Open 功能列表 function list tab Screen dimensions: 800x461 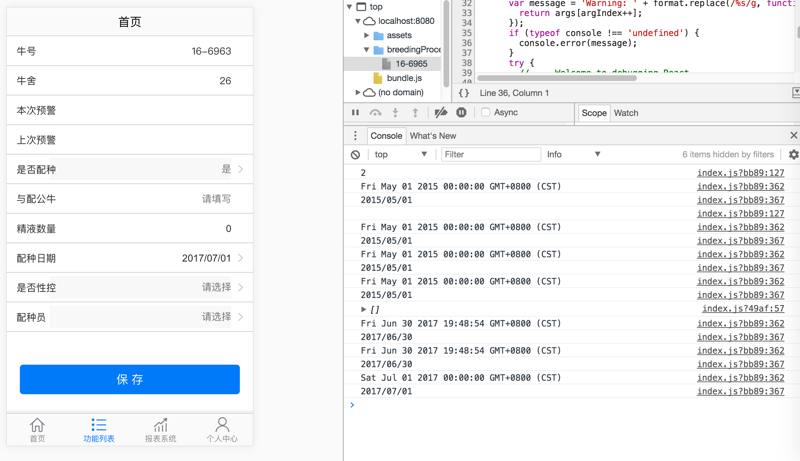pyautogui.click(x=99, y=430)
